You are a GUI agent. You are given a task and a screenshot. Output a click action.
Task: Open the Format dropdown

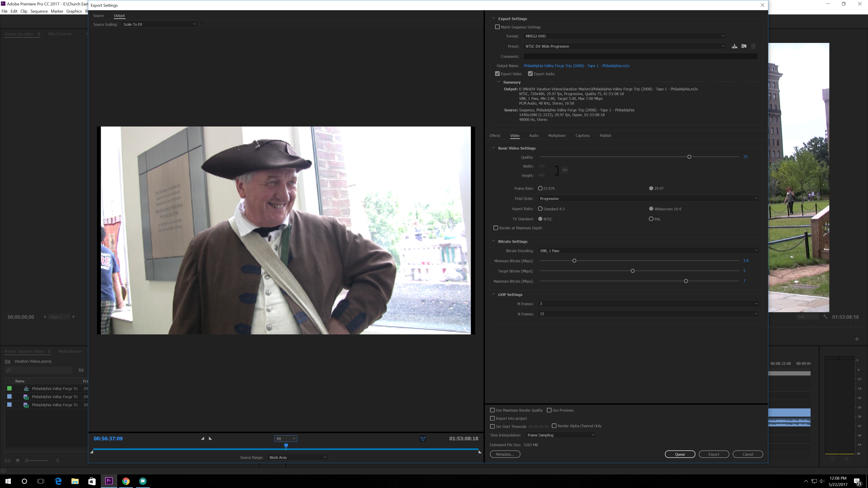click(625, 36)
